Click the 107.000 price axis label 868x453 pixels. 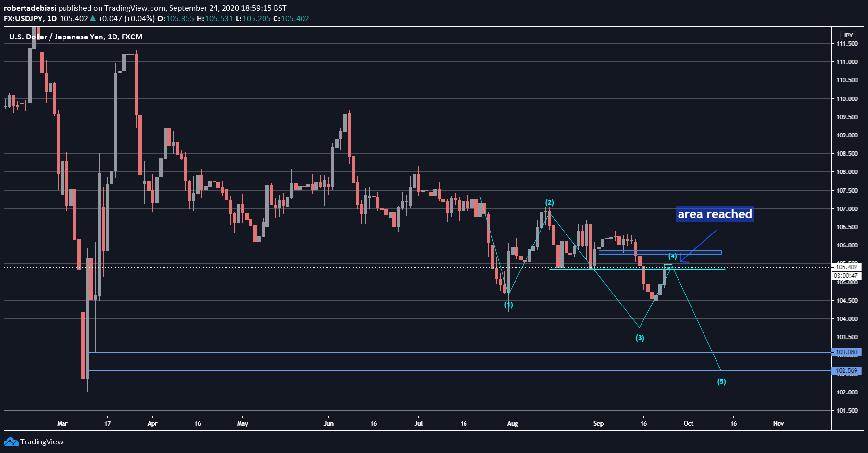click(x=847, y=209)
